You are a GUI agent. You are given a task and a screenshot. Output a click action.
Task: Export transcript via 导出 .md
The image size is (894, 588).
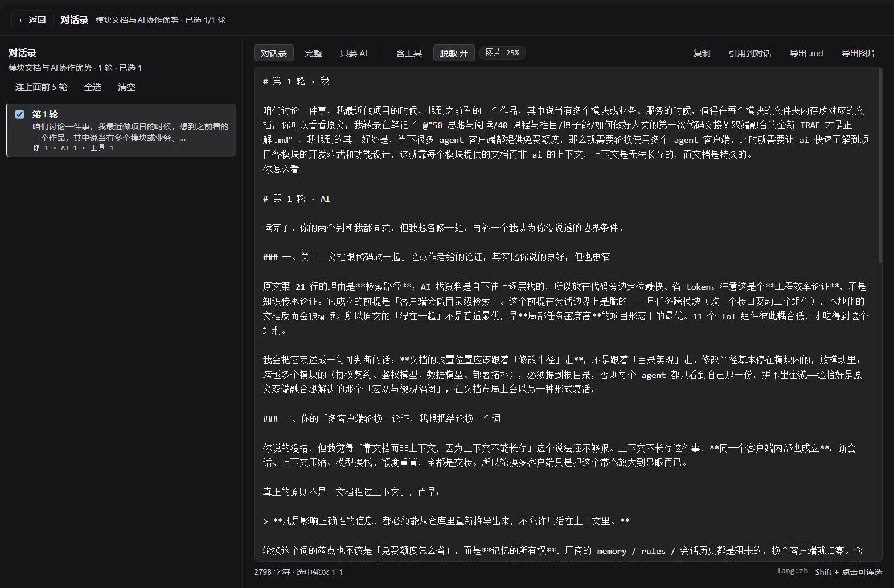click(806, 53)
